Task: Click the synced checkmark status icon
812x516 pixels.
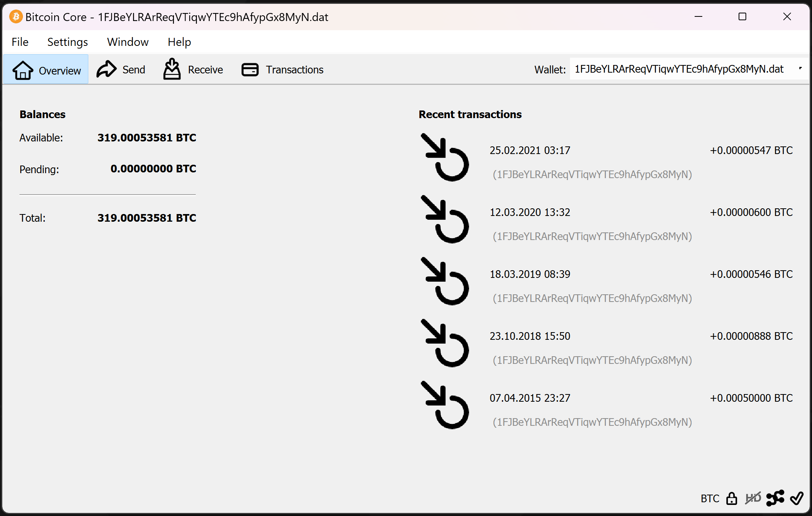Action: click(x=797, y=498)
